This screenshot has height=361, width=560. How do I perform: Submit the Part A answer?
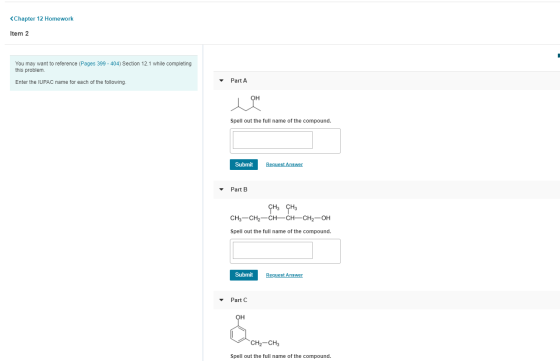click(x=244, y=164)
